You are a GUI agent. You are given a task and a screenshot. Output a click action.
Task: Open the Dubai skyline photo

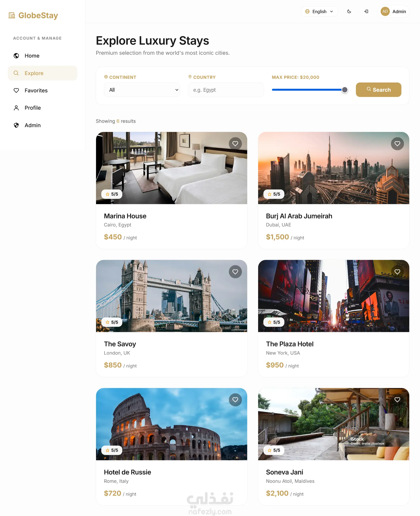(334, 168)
